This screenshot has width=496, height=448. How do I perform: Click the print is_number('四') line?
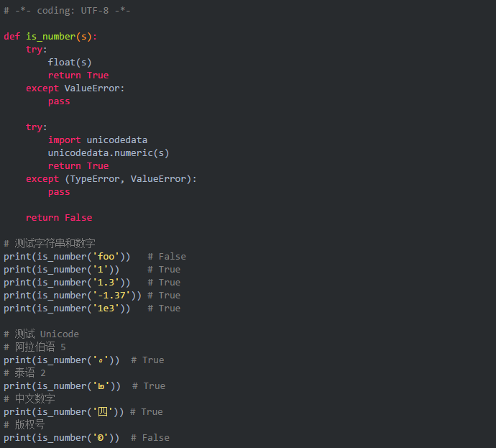pos(83,412)
